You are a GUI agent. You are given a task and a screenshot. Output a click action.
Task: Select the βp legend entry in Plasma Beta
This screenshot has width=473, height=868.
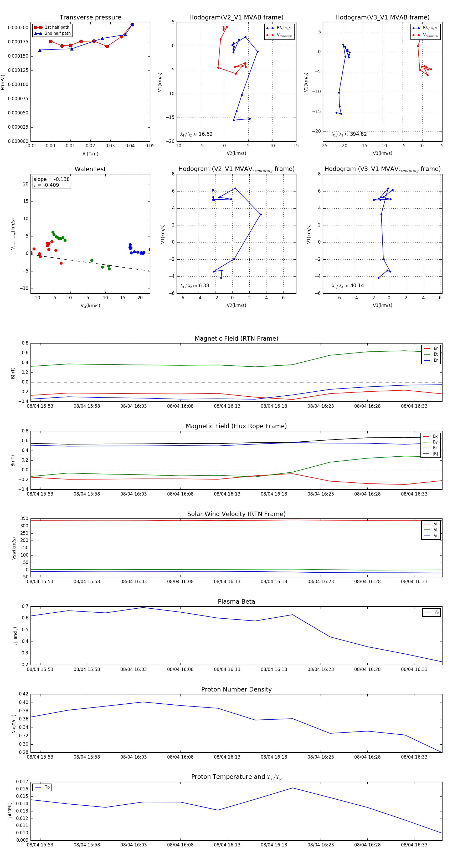(x=432, y=612)
